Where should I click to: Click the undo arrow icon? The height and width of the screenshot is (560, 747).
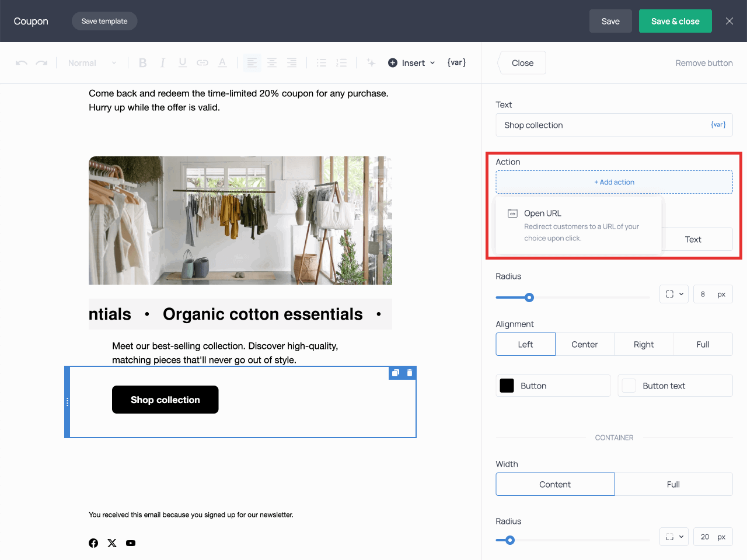(x=22, y=63)
